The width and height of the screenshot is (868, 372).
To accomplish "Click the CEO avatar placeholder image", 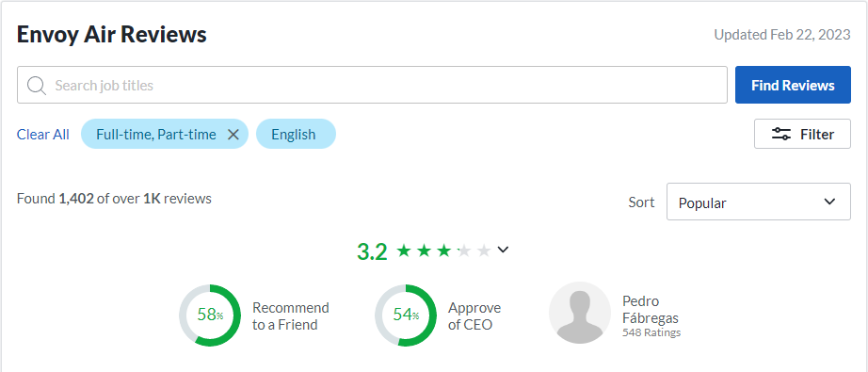I will [580, 313].
